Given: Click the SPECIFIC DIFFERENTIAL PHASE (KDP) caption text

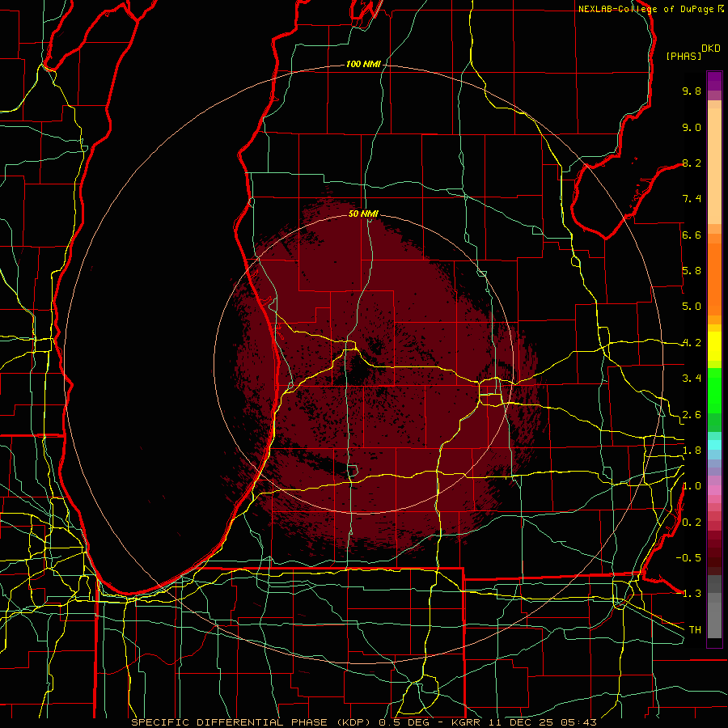Looking at the screenshot, I should [252, 722].
